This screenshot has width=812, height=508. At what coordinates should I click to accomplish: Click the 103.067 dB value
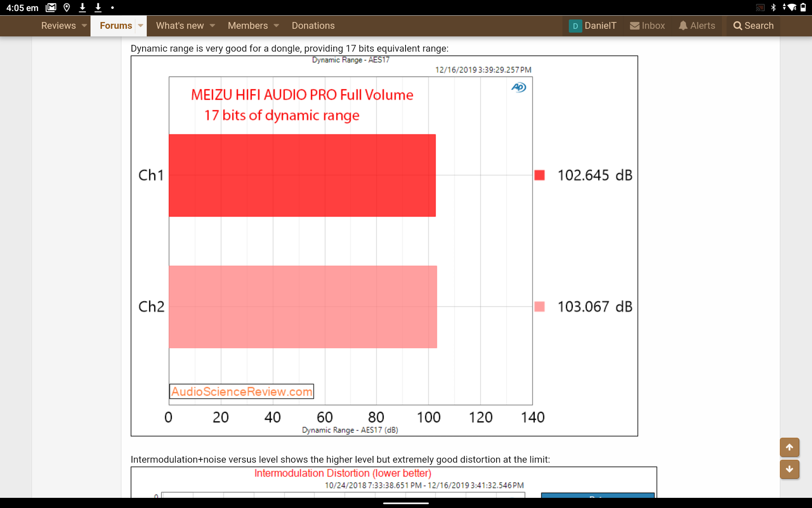tap(595, 306)
